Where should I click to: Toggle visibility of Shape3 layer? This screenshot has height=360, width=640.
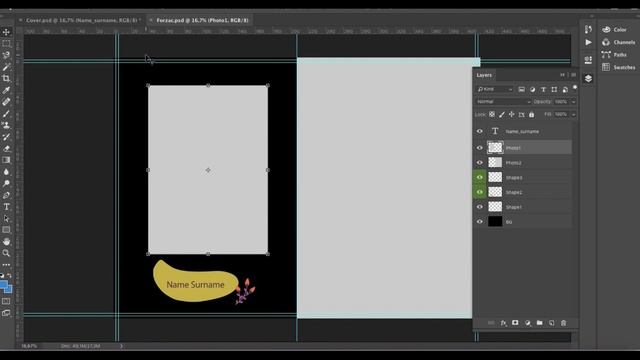480,177
